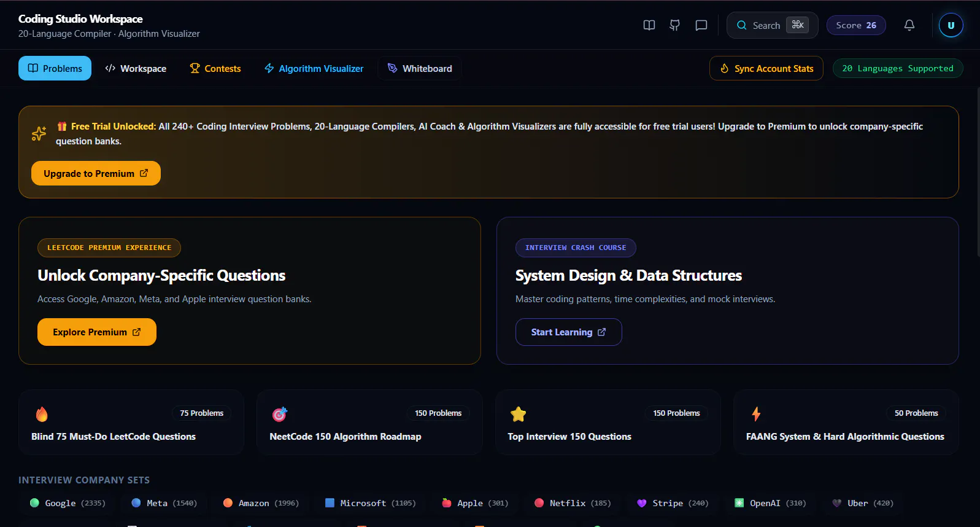The image size is (980, 527).
Task: Click the flame icon on Sync Account Stats
Action: (x=725, y=68)
